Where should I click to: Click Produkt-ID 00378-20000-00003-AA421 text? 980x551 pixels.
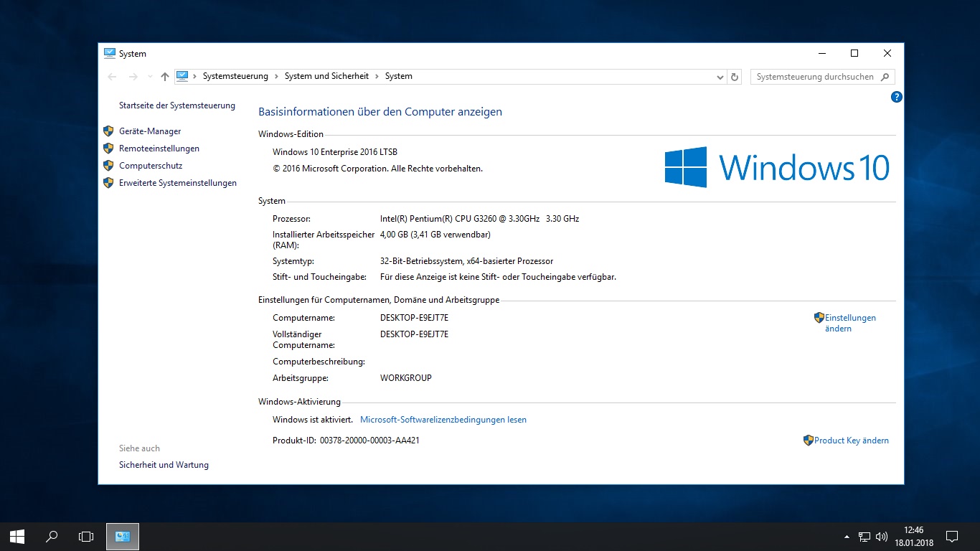pos(346,441)
